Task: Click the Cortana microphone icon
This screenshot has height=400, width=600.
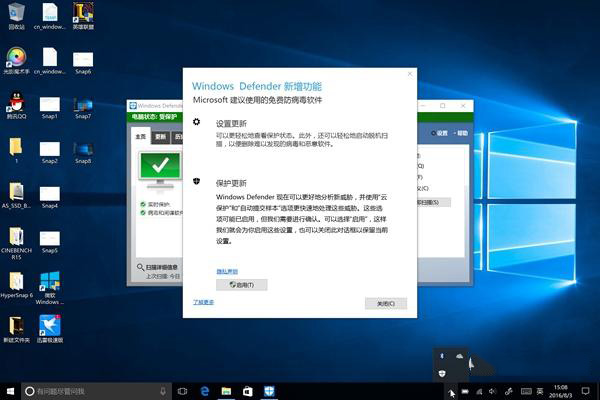Action: [x=163, y=391]
